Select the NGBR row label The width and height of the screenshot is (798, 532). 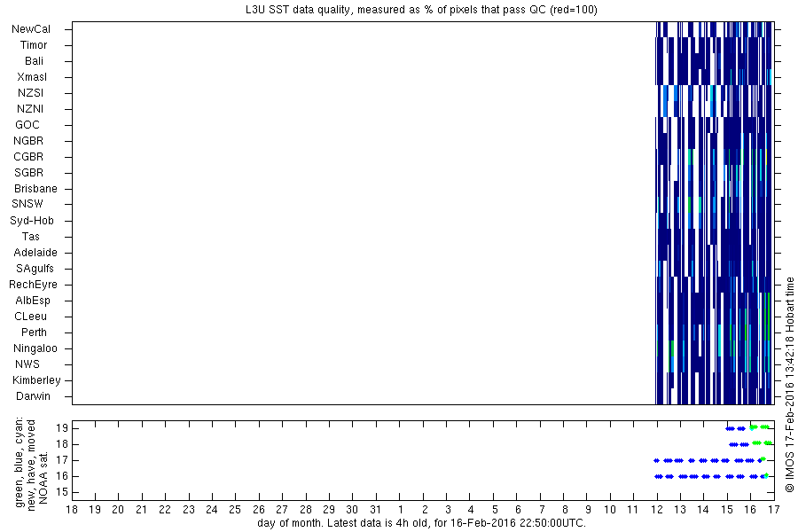tap(28, 140)
